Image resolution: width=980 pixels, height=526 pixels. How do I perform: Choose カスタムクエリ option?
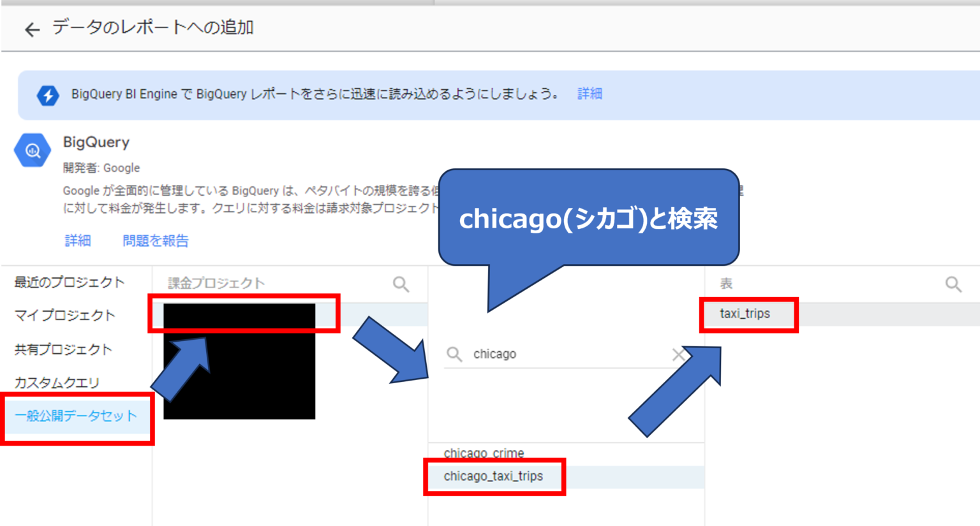(57, 383)
